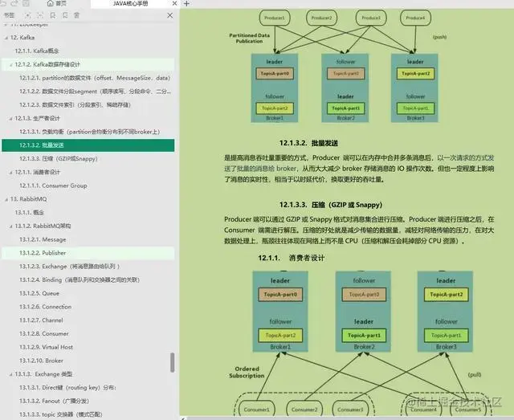Go to 13.1.2.1. Message bookmark
The image size is (514, 420).
point(43,239)
